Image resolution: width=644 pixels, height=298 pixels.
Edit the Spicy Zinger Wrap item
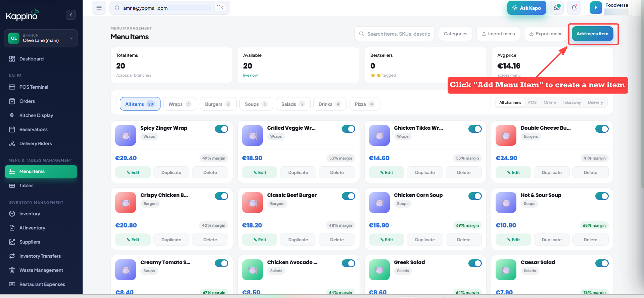click(x=133, y=172)
